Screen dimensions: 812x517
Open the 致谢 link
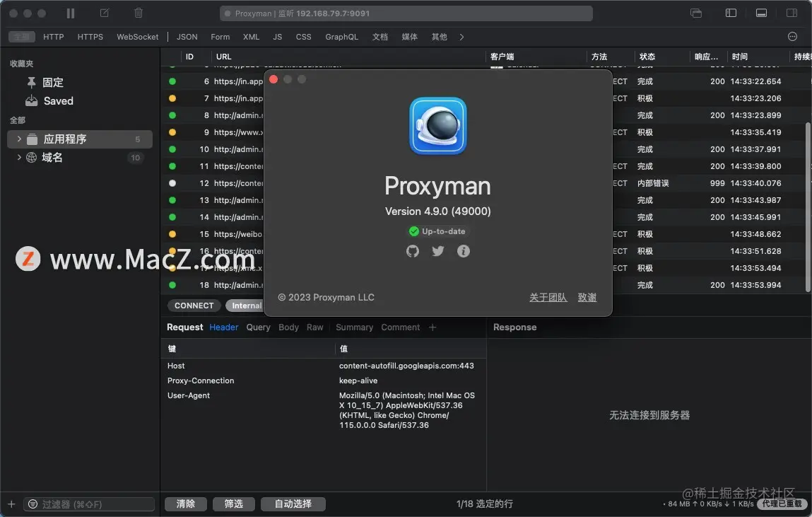[587, 297]
